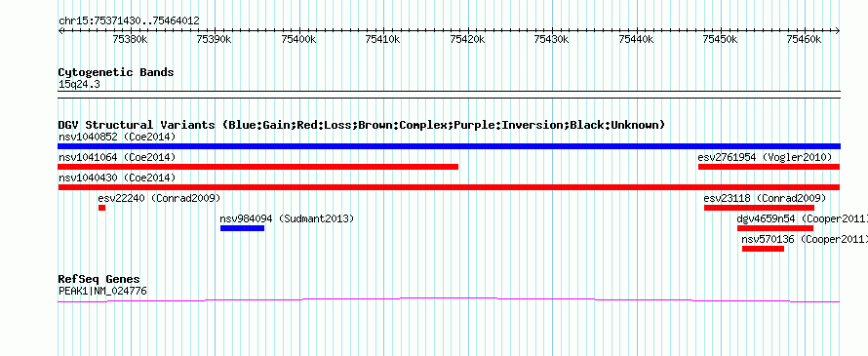Click the 75450k ruler position
868x356 pixels.
720,39
